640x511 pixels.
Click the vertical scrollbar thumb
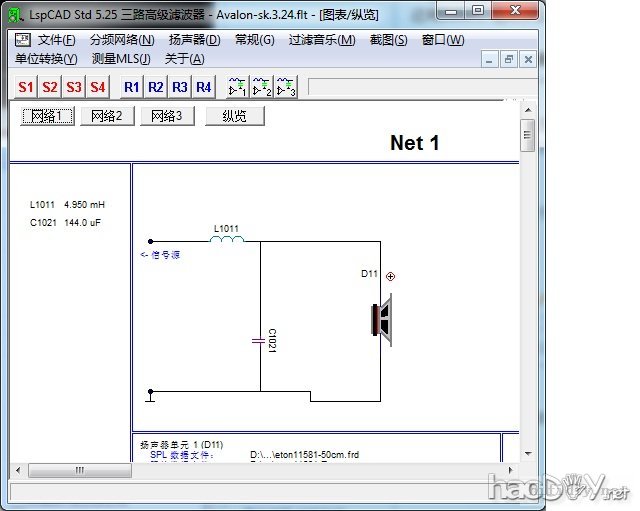coord(527,133)
